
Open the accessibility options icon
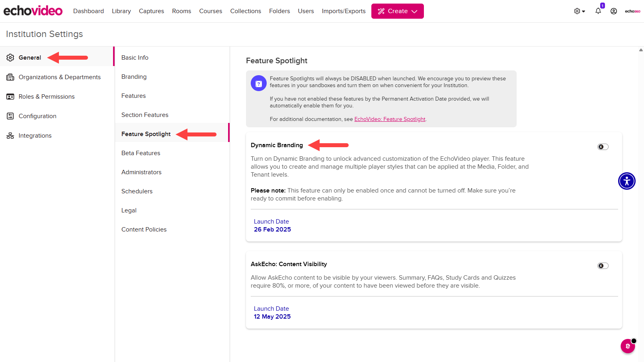tap(626, 181)
